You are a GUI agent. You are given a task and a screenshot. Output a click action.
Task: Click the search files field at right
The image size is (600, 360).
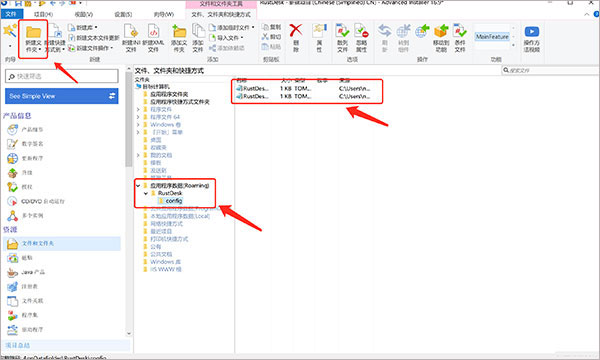[550, 70]
